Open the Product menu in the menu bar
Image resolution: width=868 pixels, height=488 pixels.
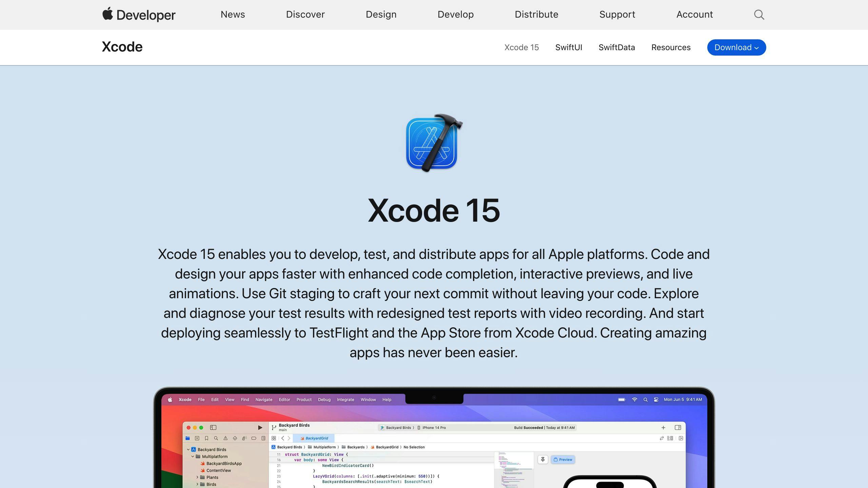tap(304, 400)
